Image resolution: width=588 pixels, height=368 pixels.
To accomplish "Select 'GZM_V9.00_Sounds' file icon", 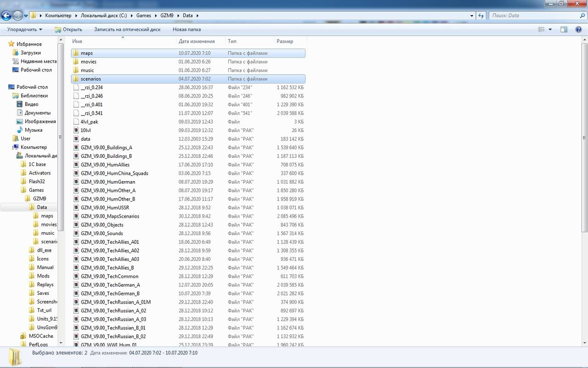I will pos(76,233).
